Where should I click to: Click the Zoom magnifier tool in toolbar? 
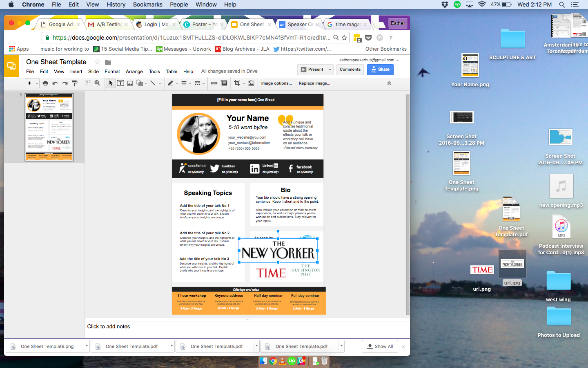coord(97,83)
